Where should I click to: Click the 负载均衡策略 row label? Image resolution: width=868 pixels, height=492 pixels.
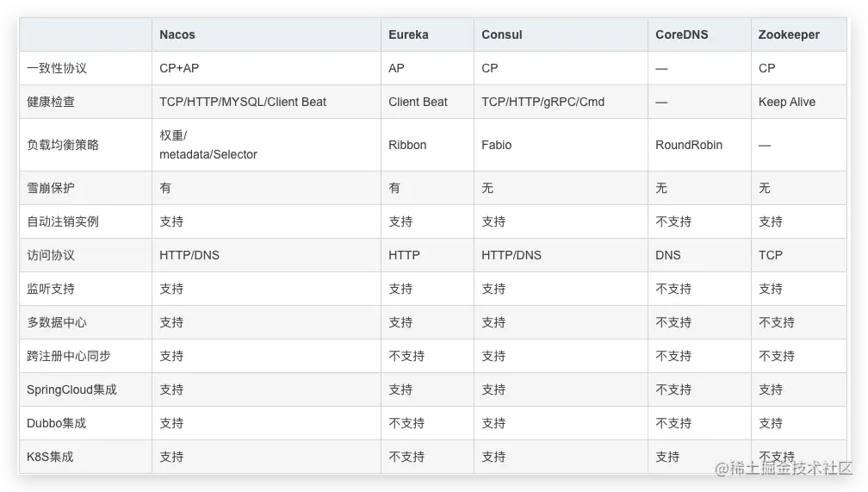(63, 145)
